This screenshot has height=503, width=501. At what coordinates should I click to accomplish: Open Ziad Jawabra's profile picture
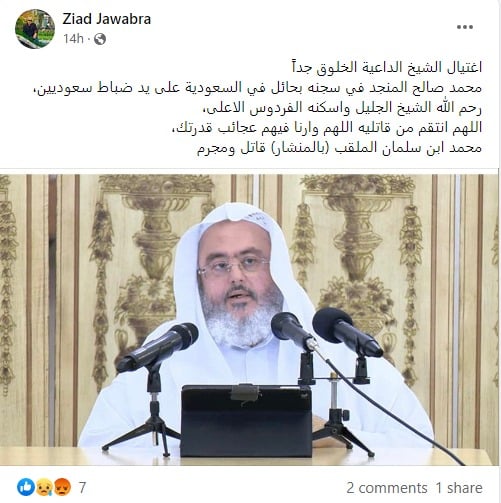pyautogui.click(x=35, y=29)
